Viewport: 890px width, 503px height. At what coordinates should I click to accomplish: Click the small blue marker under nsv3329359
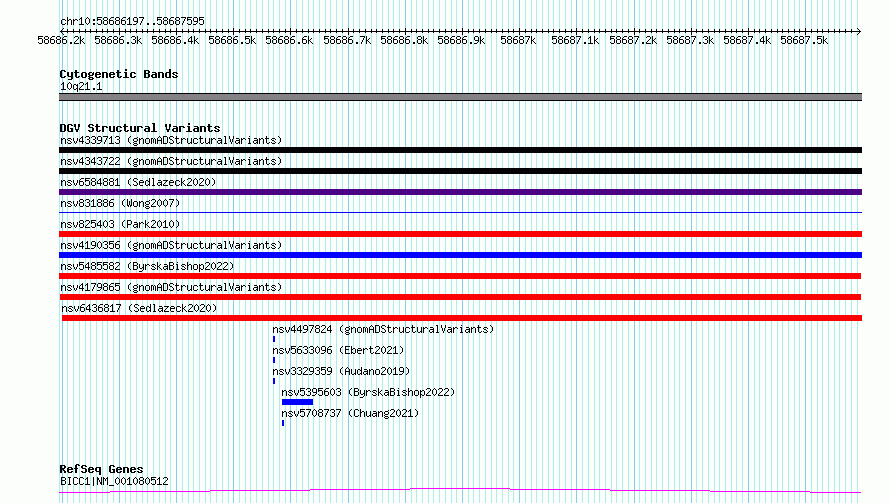click(274, 382)
